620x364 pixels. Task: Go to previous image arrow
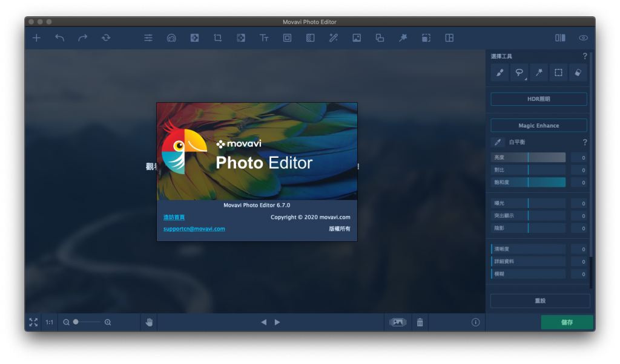(x=264, y=322)
